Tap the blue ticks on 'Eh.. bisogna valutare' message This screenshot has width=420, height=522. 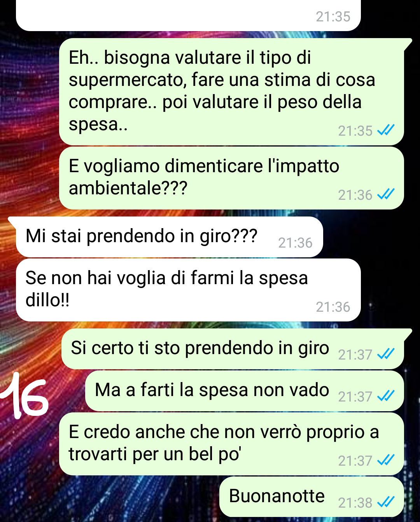point(386,130)
